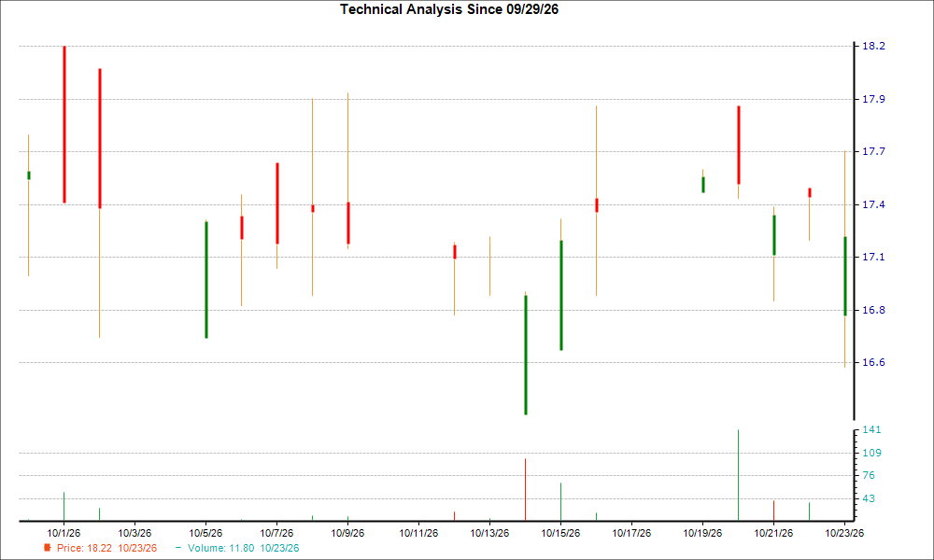Click the 141 volume axis label
Viewport: 934px width, 560px height.
point(871,429)
